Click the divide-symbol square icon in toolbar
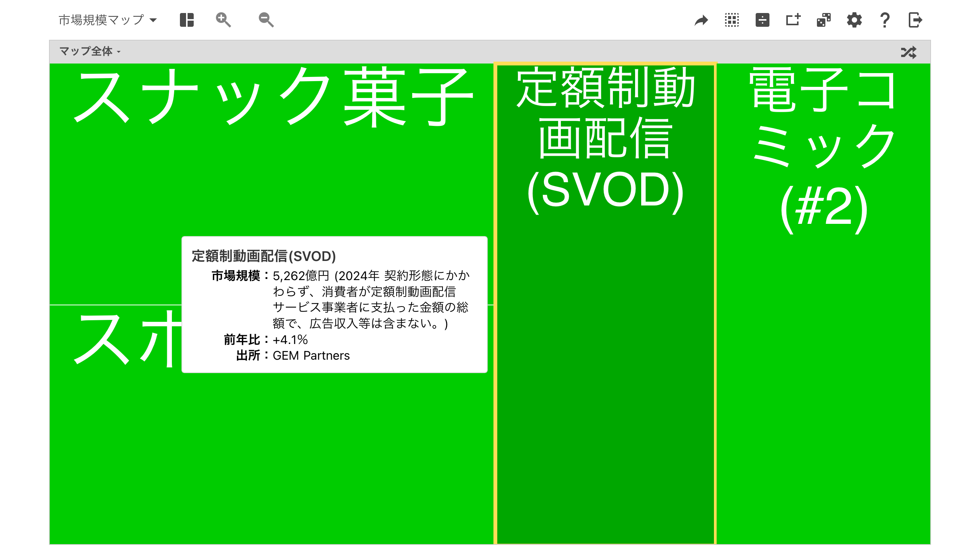980x551 pixels. coord(763,20)
